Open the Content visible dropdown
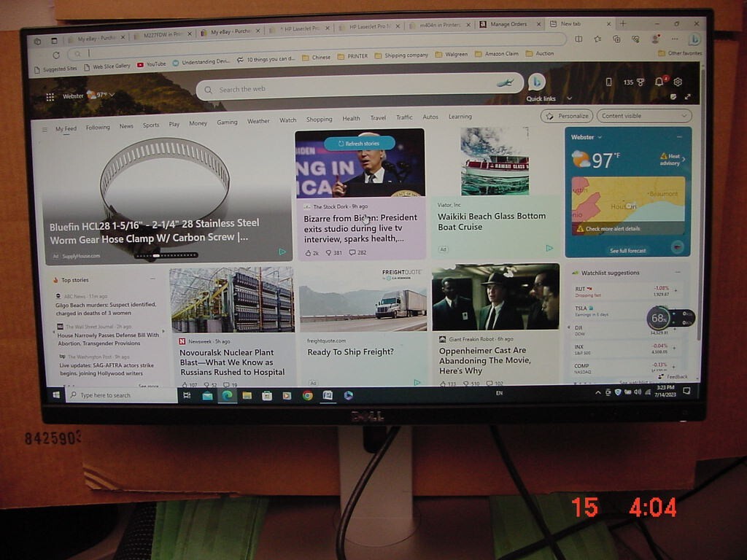Viewport: 747px width, 560px height. tap(644, 116)
